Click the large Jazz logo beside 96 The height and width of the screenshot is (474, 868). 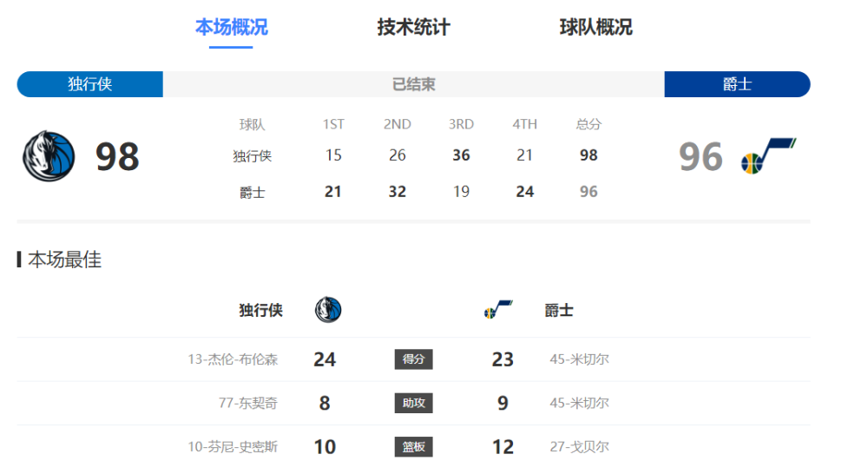pos(768,155)
